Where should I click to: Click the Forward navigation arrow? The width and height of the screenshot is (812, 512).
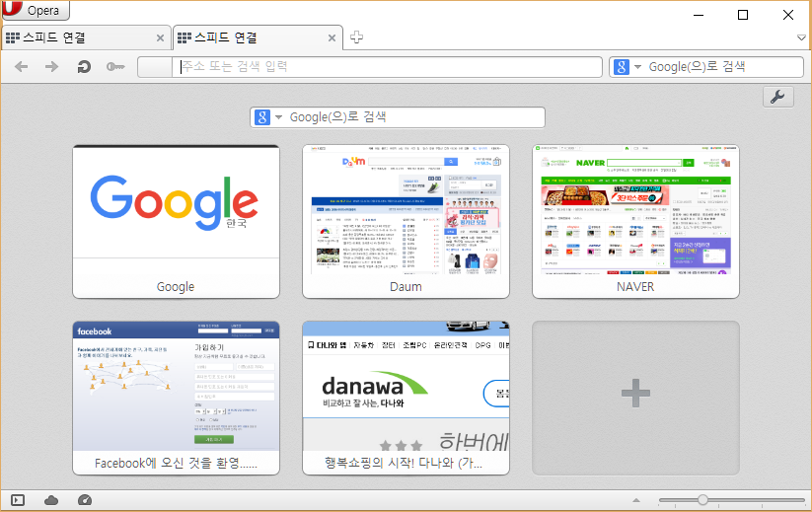[x=52, y=67]
